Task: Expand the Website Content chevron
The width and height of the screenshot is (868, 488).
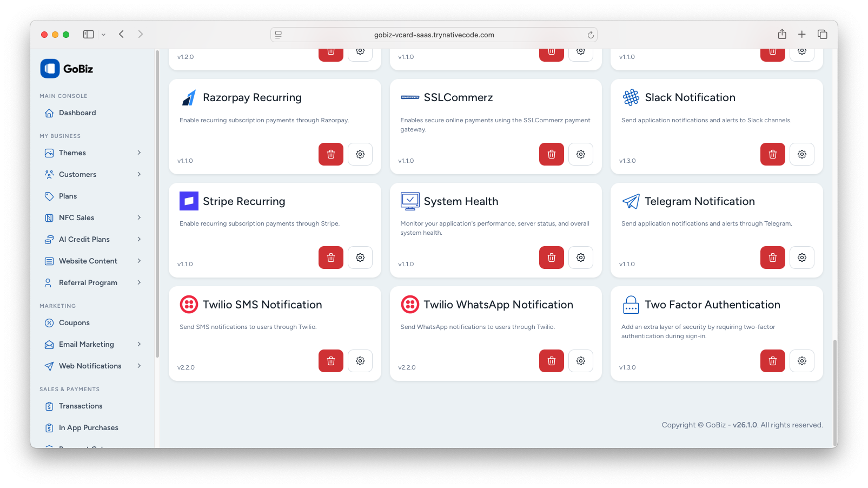Action: (139, 261)
